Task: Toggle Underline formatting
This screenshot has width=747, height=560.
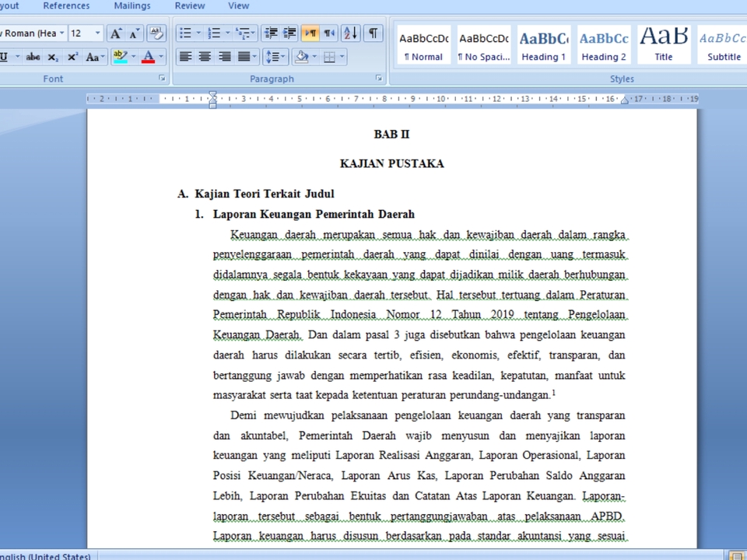Action: [x=6, y=56]
